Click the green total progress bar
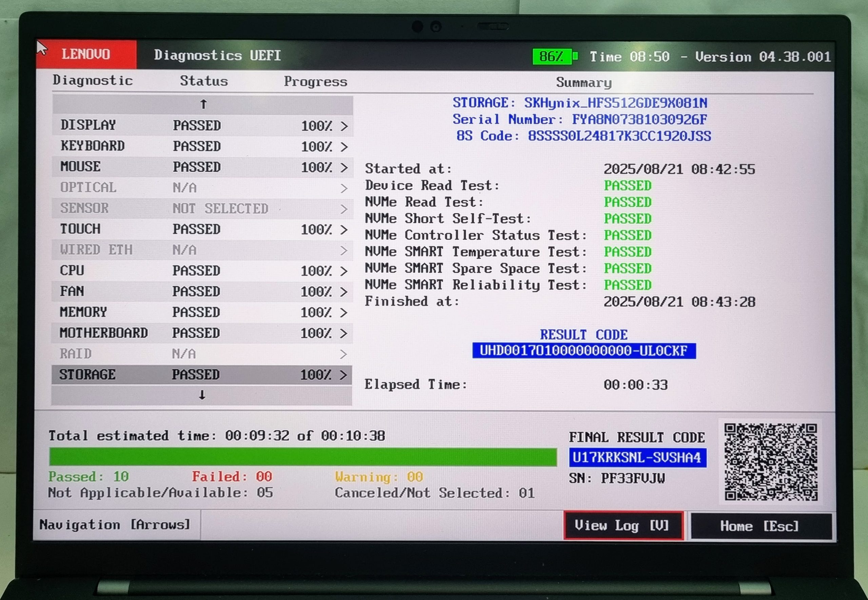The image size is (868, 600). [303, 457]
